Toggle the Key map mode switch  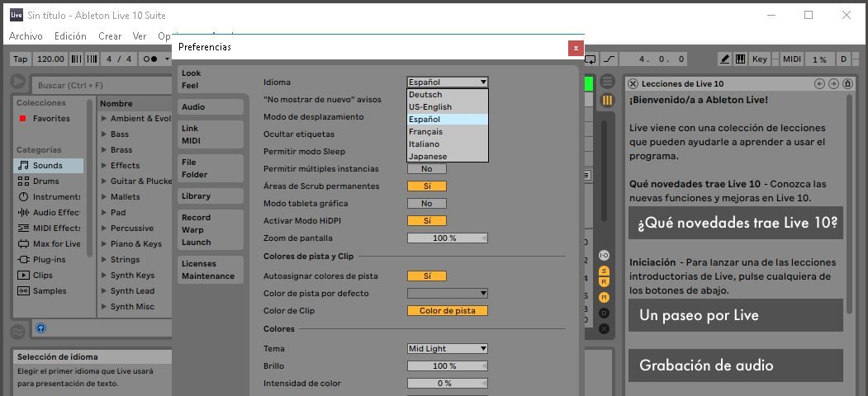[x=760, y=59]
